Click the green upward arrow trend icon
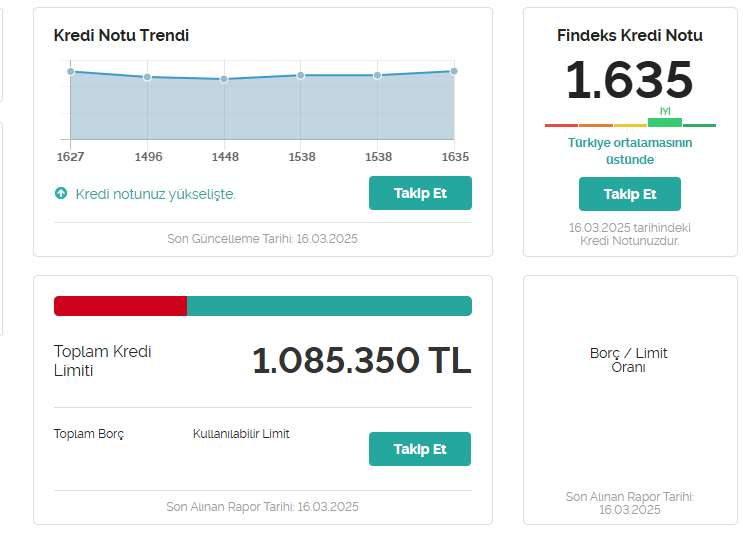 click(61, 193)
